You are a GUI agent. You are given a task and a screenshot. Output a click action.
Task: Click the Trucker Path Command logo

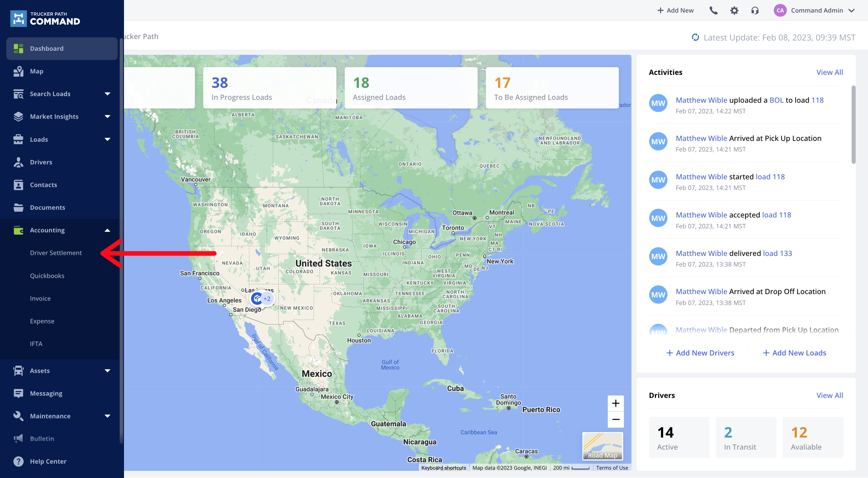click(x=45, y=19)
